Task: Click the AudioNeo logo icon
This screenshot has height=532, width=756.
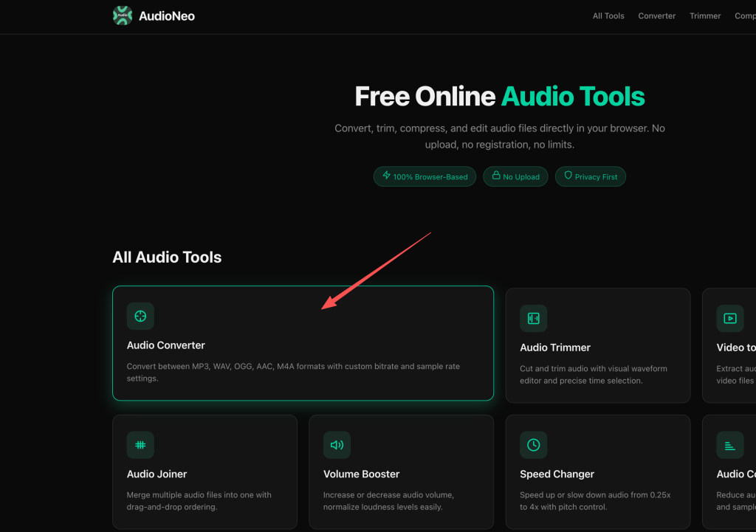Action: (x=123, y=15)
